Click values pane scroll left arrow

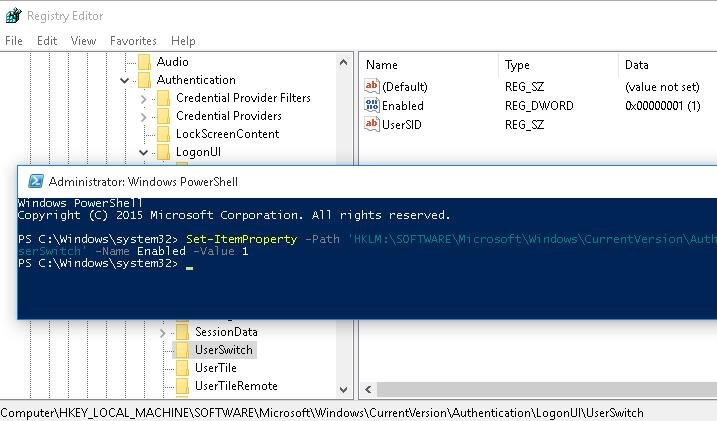(369, 390)
